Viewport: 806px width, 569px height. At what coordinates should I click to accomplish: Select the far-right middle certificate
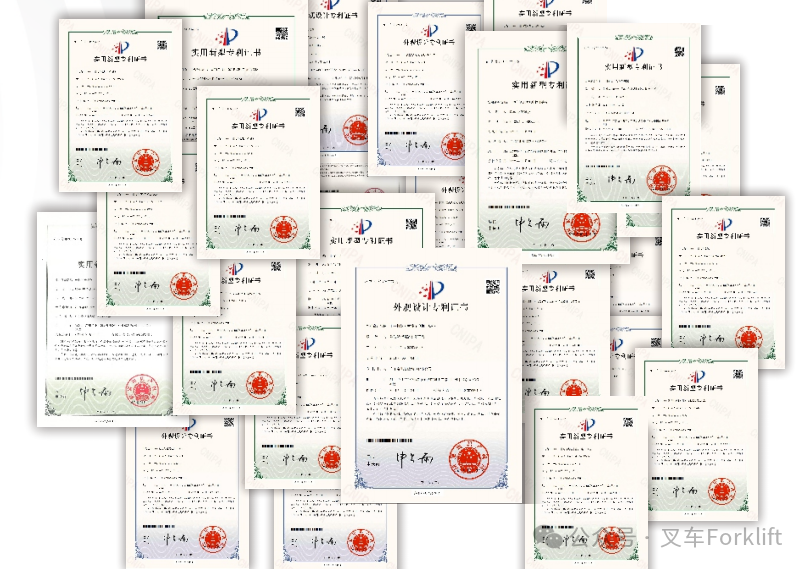coord(721,280)
